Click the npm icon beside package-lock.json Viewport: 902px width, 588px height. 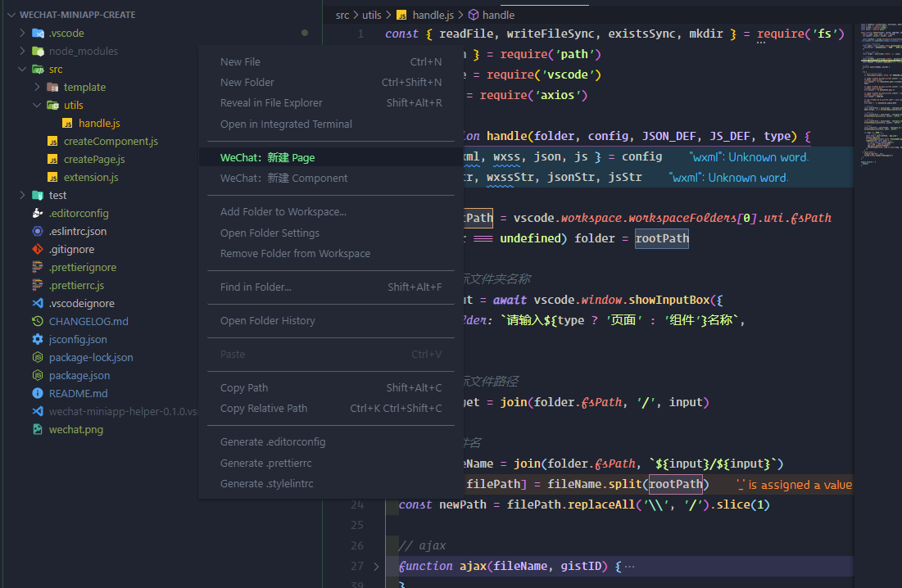coord(38,358)
